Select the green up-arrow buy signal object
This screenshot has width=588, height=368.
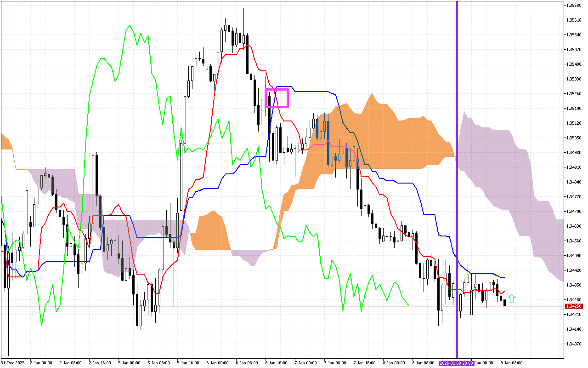click(513, 299)
